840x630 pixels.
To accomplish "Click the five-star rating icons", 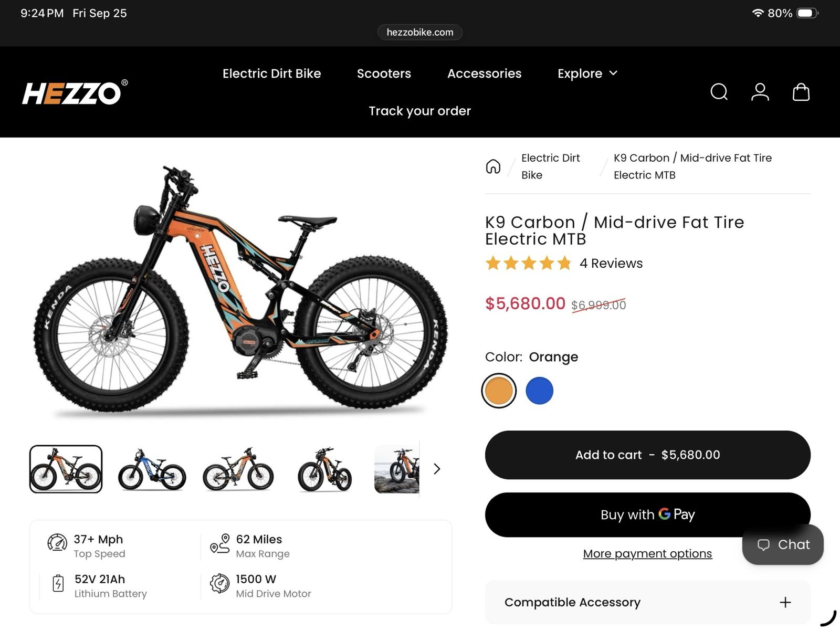I will click(528, 263).
